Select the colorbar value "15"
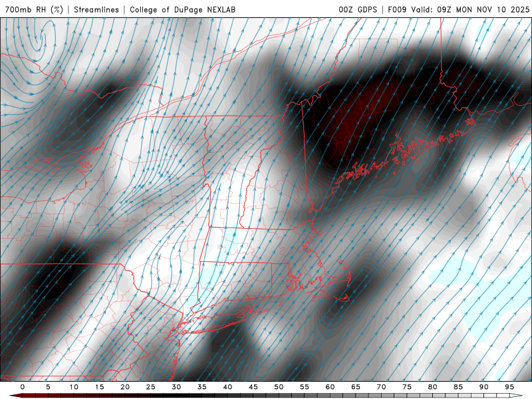The height and width of the screenshot is (399, 532). point(99,387)
